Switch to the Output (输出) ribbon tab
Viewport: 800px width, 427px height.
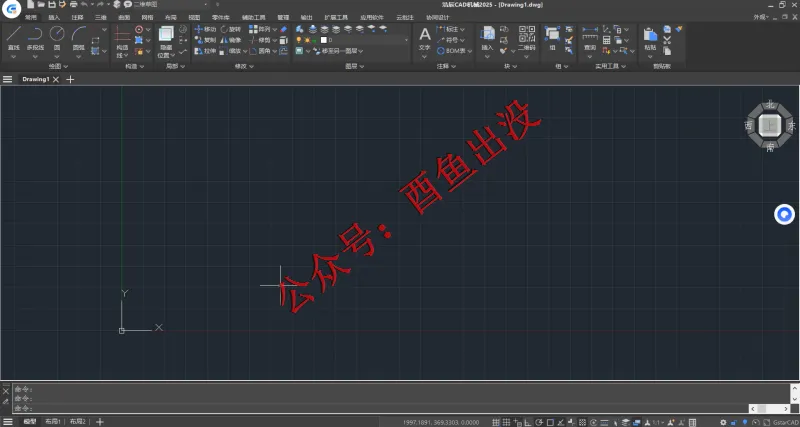tap(307, 17)
